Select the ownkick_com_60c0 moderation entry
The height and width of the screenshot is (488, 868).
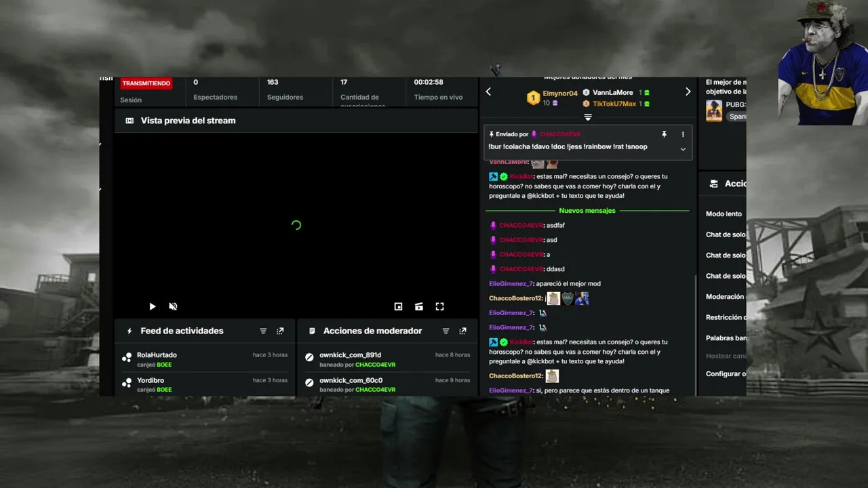tap(387, 384)
